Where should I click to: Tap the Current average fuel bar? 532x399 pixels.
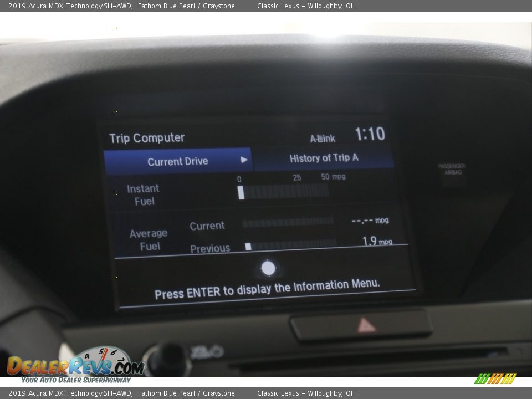click(288, 222)
